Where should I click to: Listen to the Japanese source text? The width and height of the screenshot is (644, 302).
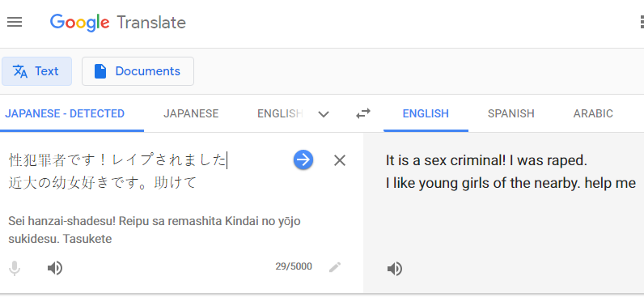click(x=55, y=268)
